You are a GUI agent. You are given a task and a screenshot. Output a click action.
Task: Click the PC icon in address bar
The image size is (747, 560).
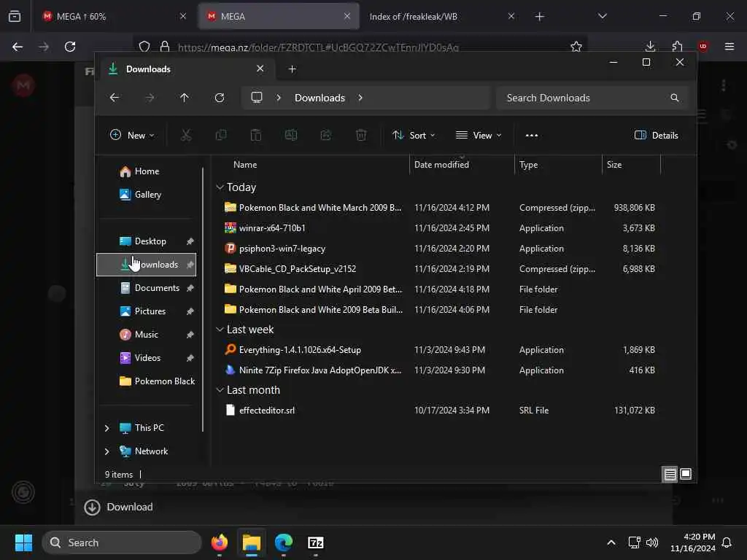(257, 98)
